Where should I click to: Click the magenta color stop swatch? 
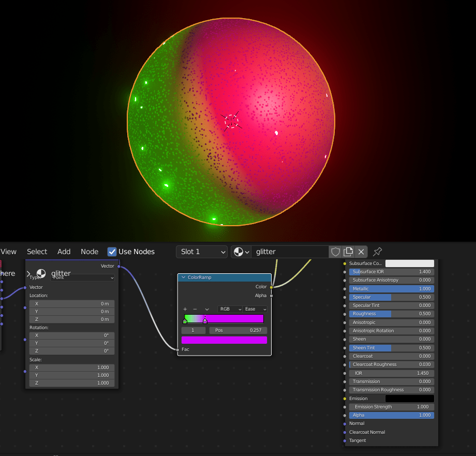[x=224, y=340]
